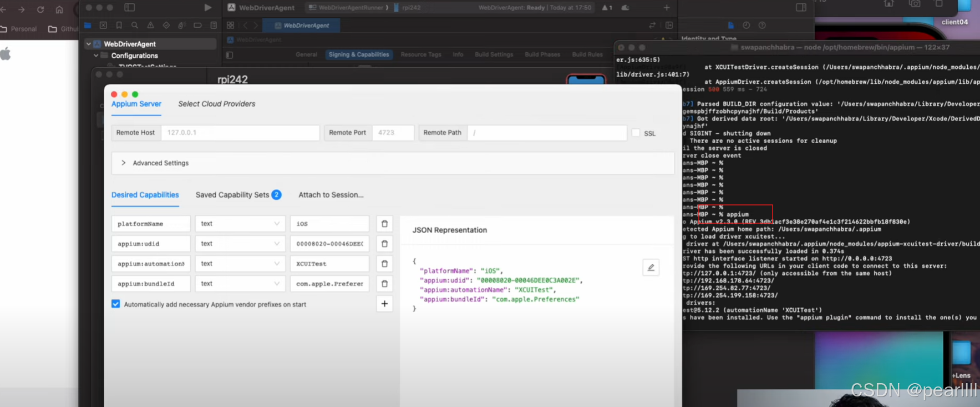The image size is (980, 407).
Task: Open type dropdown for appium:udid
Action: click(x=240, y=244)
